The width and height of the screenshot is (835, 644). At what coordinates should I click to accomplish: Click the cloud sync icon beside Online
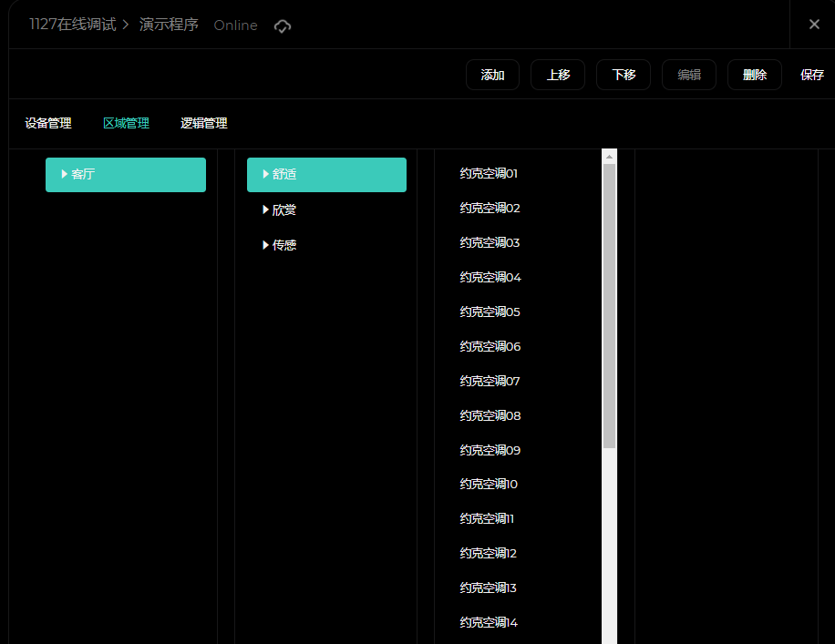(283, 26)
